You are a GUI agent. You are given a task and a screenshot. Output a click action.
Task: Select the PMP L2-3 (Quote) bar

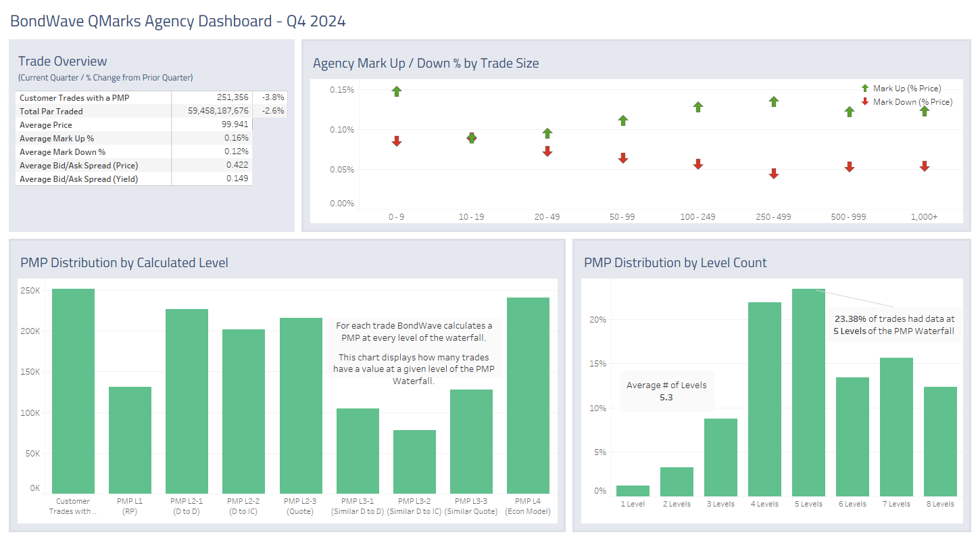click(301, 406)
